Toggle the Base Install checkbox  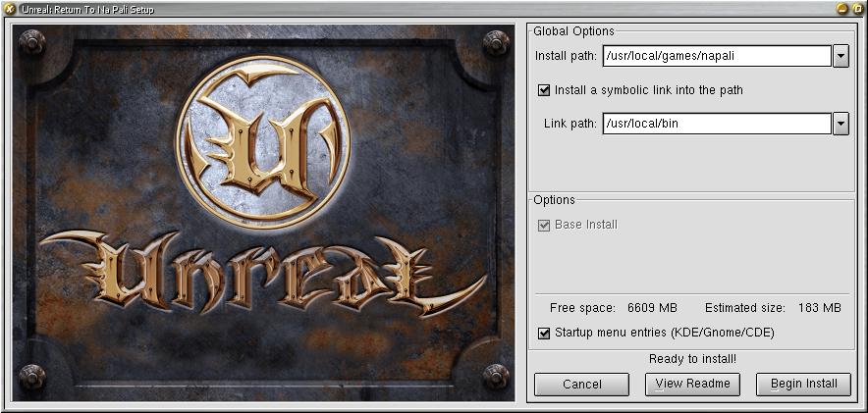(x=544, y=225)
